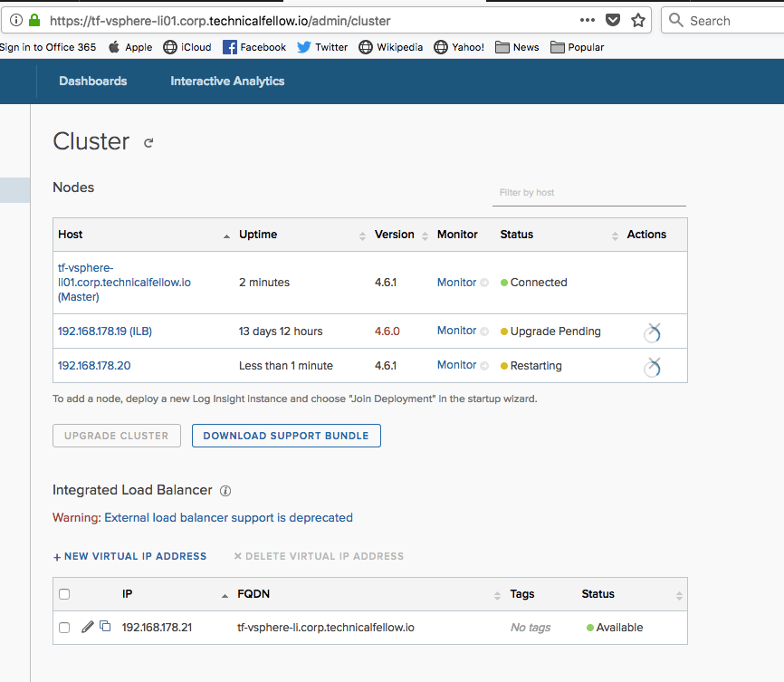Viewport: 784px width, 682px height.
Task: Refresh the Cluster page icon
Action: (x=148, y=143)
